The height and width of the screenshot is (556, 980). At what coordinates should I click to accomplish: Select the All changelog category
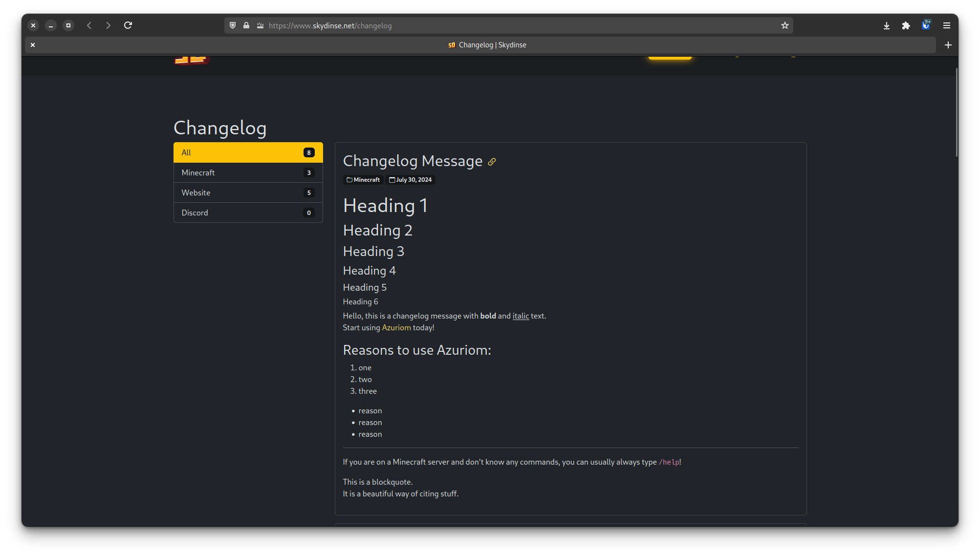coord(248,152)
